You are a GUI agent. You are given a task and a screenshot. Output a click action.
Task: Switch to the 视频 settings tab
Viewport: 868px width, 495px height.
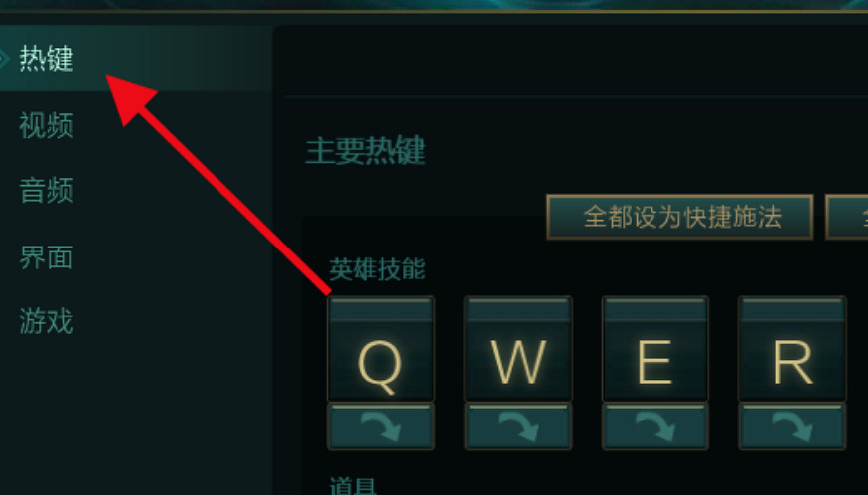click(x=47, y=125)
